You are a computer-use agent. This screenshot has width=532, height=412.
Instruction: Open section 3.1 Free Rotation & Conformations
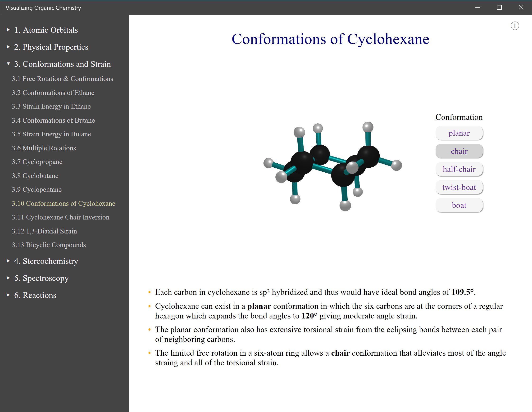[62, 79]
